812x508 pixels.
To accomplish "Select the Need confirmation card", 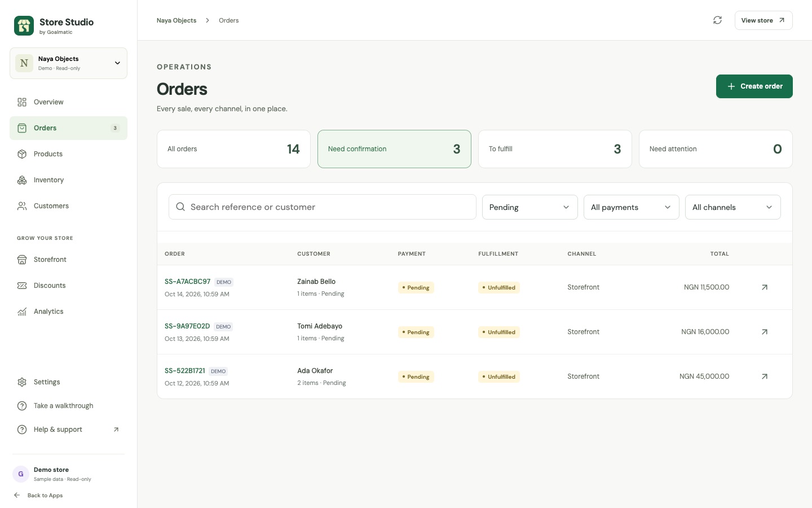I will (x=394, y=149).
